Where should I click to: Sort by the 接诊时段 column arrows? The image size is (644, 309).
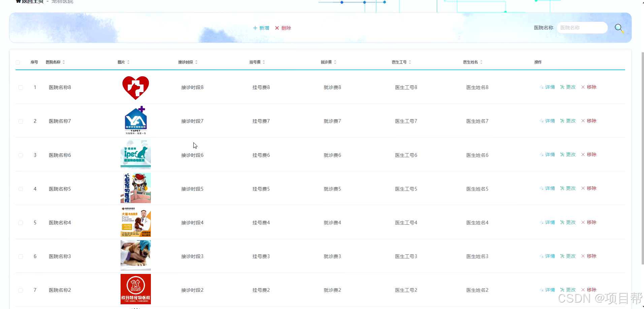[196, 62]
